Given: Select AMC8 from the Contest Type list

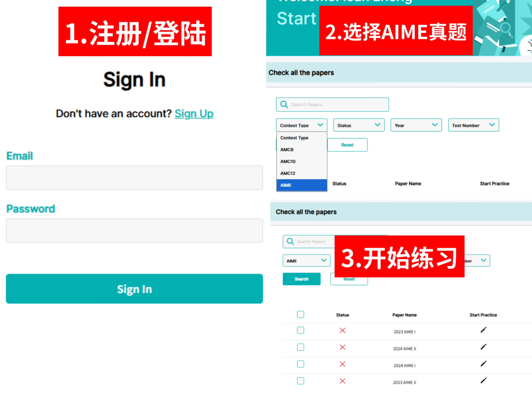Looking at the screenshot, I should (x=287, y=150).
